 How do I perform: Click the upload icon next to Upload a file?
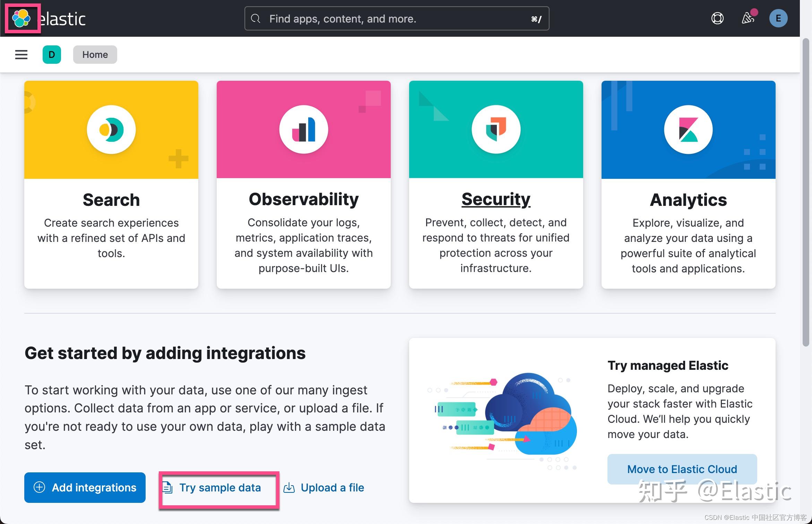(289, 487)
